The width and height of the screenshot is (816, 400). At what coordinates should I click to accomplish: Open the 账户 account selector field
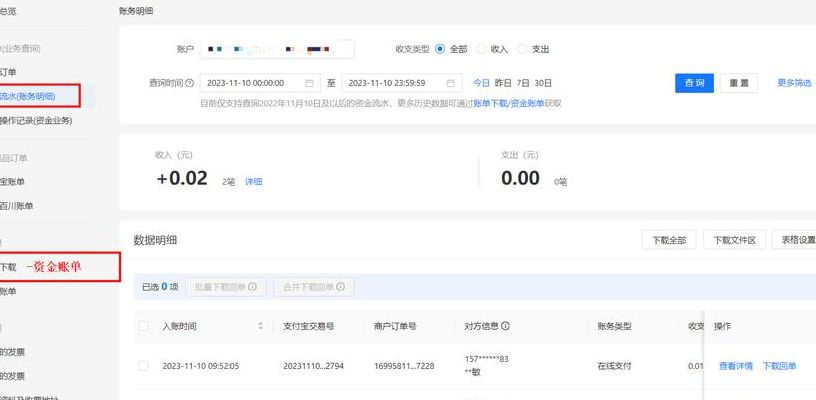(277, 49)
